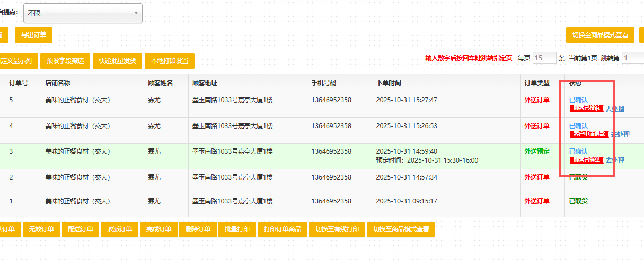This screenshot has height=260, width=644.
Task: Click the 跳转第 page number input
Action: pos(633,58)
